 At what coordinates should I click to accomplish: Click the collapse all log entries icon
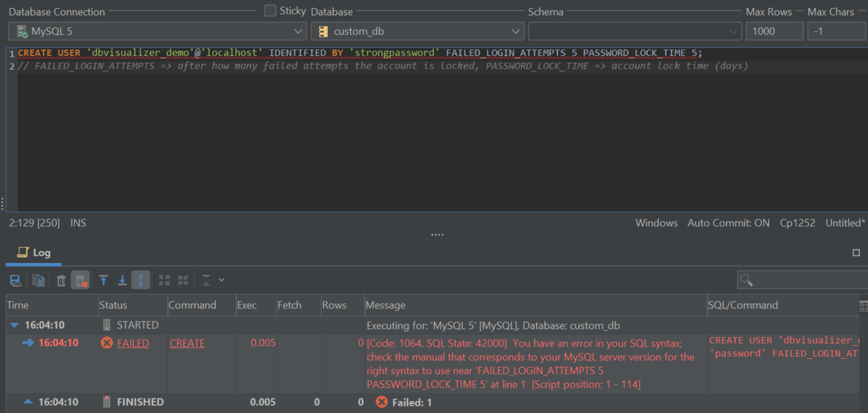183,280
